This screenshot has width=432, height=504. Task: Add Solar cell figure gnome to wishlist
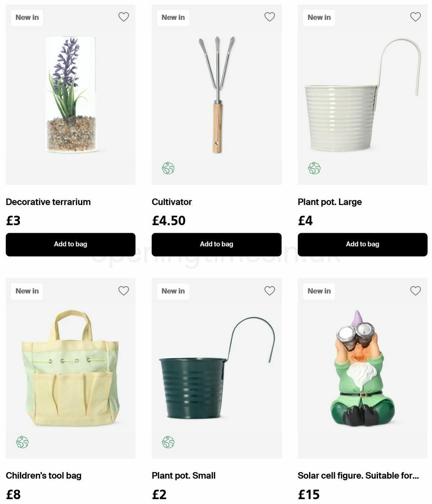[415, 291]
